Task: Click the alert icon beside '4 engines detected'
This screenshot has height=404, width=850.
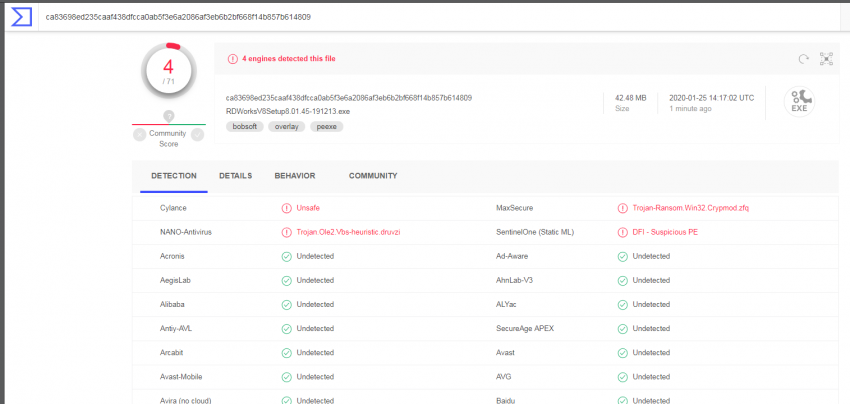Action: click(x=233, y=59)
